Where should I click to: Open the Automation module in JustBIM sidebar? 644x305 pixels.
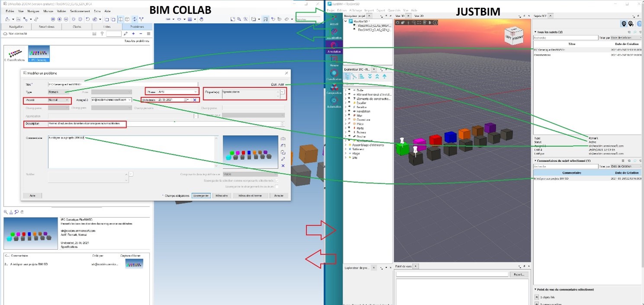(x=334, y=102)
